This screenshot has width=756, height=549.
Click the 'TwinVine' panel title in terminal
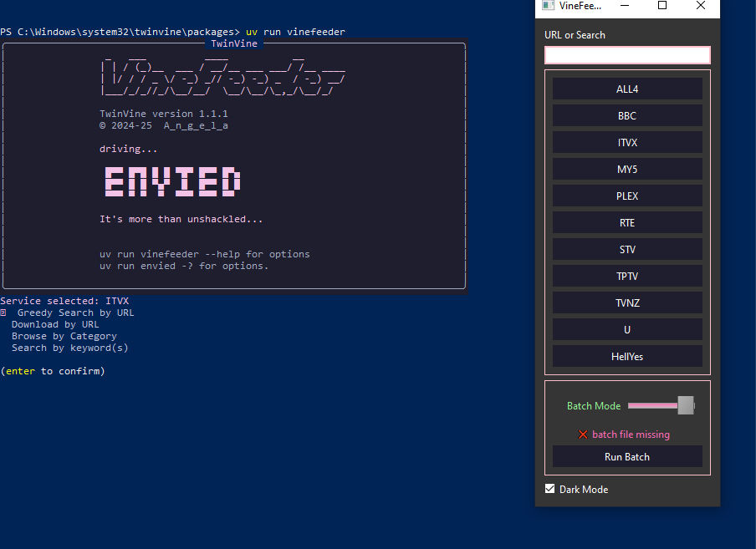234,43
